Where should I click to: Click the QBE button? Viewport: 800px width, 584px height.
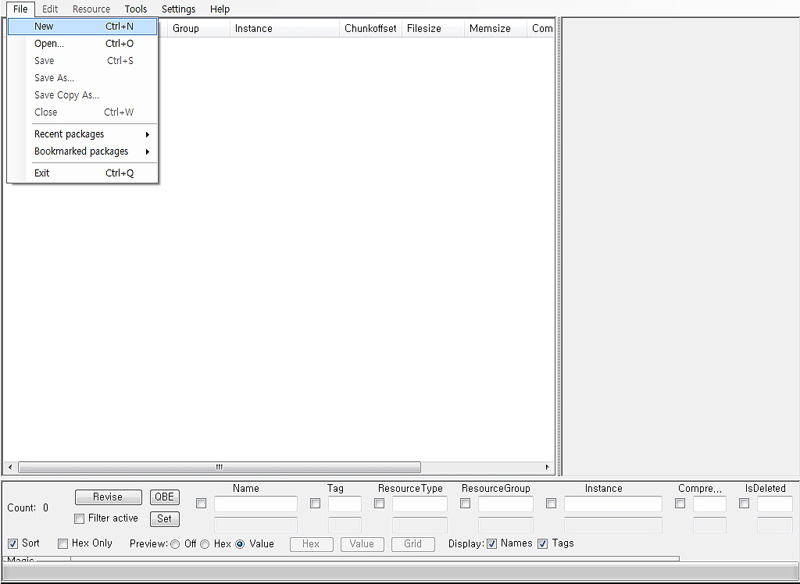[x=165, y=497]
